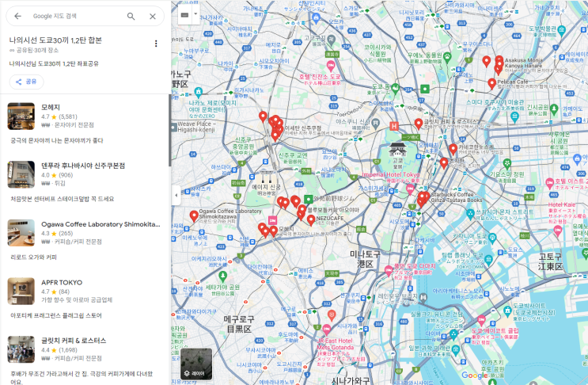The height and width of the screenshot is (385, 588).
Task: Click the Starbucks Coffee Ginza Tsutaya Books label
Action: point(456,197)
